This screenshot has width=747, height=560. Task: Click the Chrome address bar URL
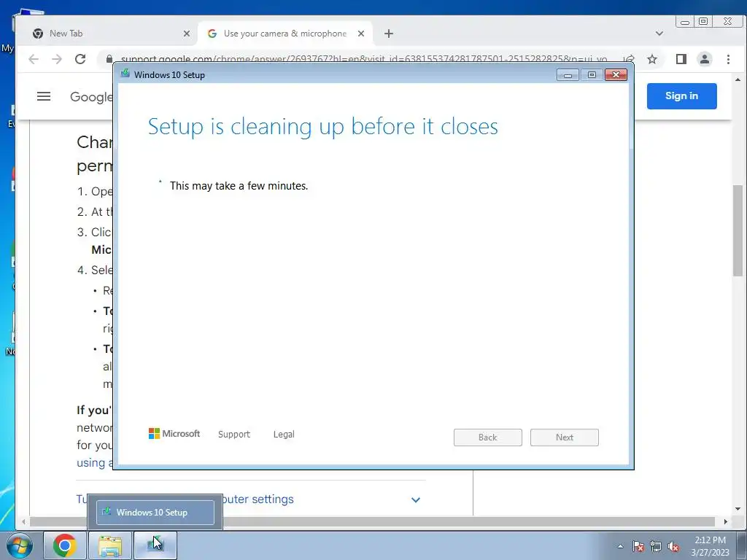364,59
